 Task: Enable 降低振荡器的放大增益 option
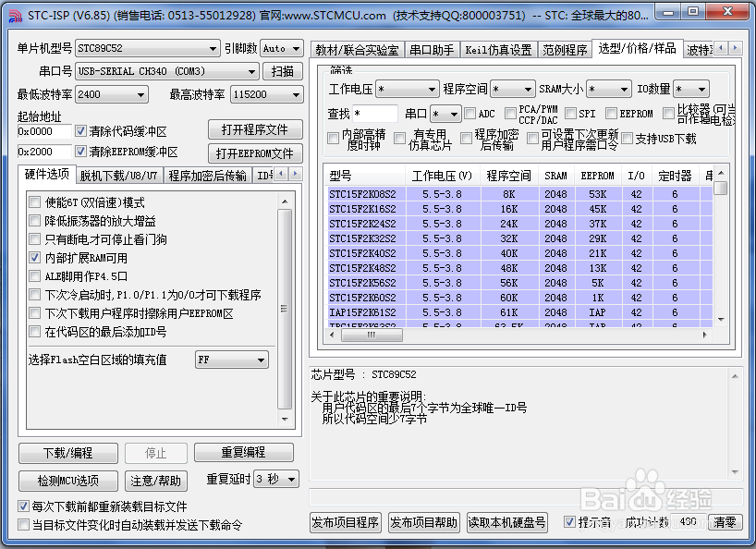point(34,221)
